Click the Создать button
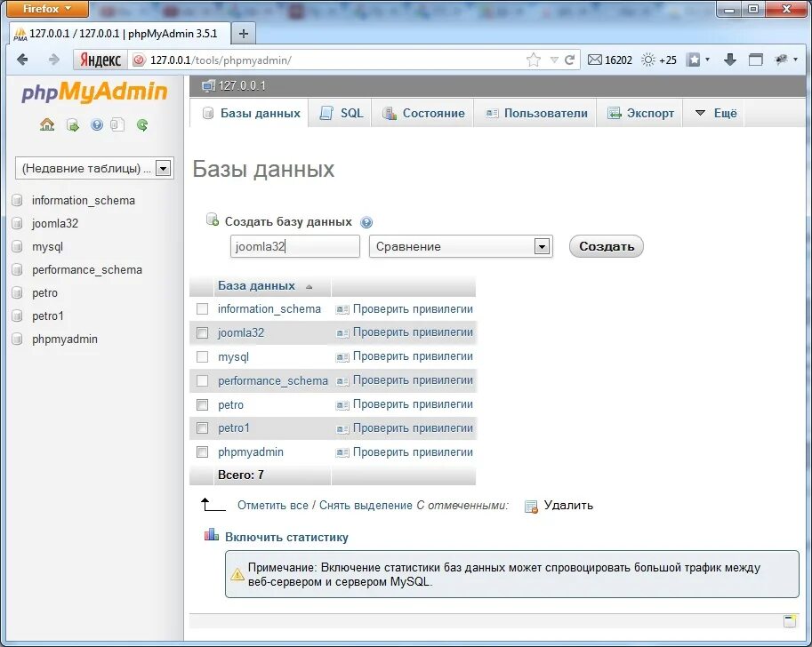The height and width of the screenshot is (647, 812). tap(606, 246)
